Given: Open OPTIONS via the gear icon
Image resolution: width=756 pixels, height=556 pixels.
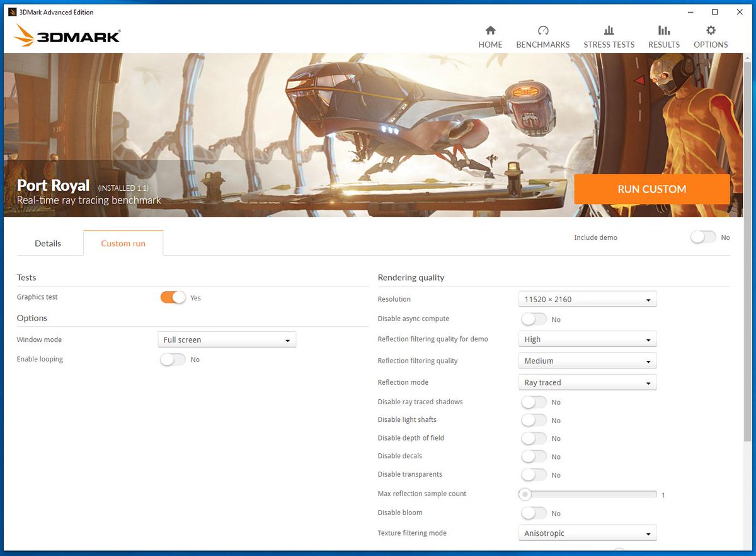Looking at the screenshot, I should 711,31.
